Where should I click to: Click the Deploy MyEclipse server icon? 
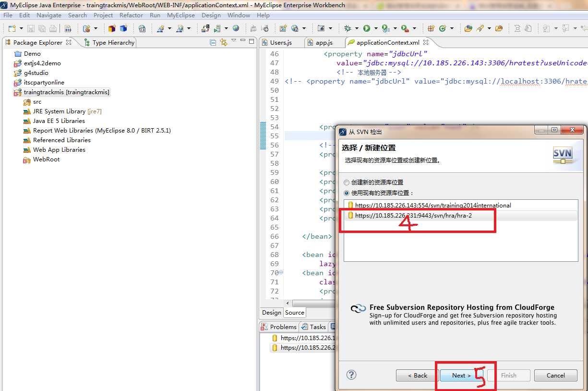[x=205, y=28]
